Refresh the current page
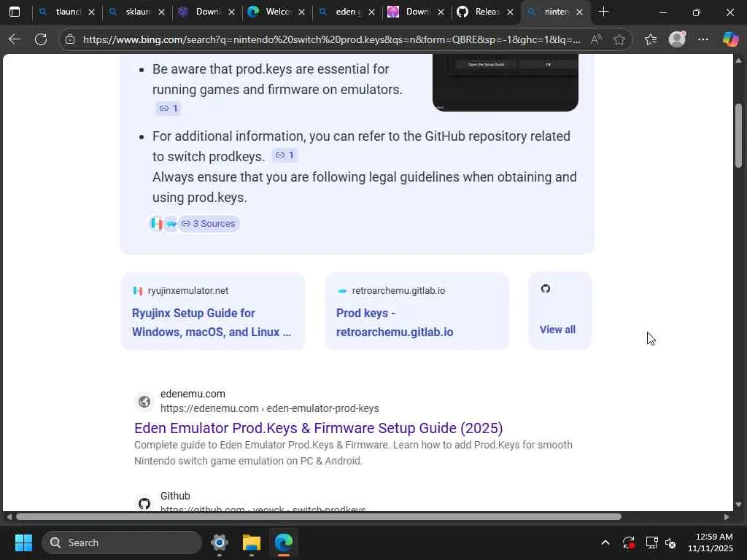This screenshot has height=560, width=747. (41, 39)
